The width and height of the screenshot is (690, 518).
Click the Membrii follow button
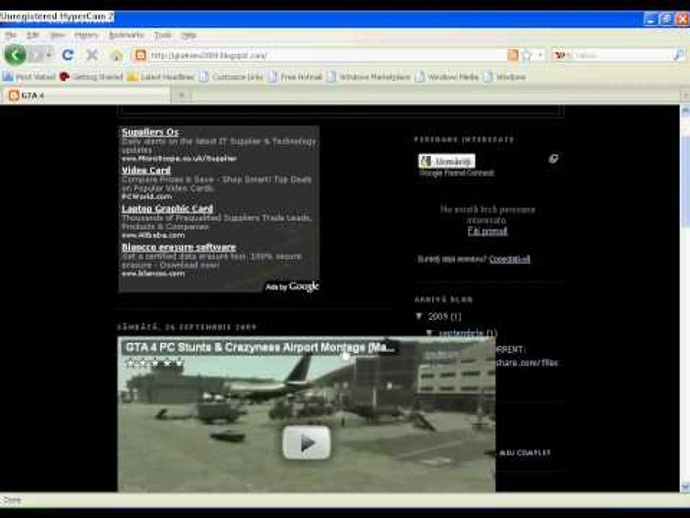point(447,161)
